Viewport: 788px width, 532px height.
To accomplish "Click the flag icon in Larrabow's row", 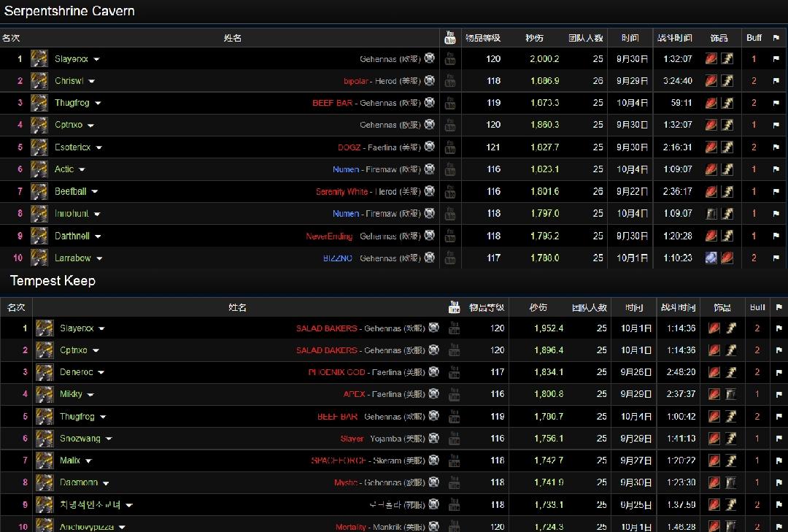I will [776, 258].
